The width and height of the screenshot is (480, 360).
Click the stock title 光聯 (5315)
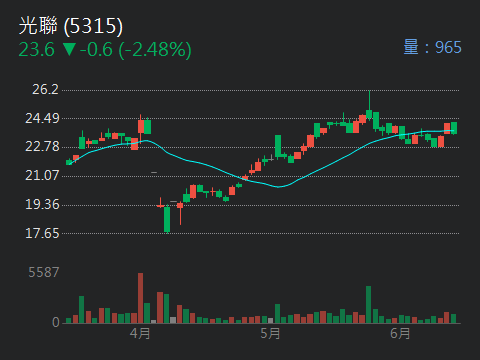[71, 26]
